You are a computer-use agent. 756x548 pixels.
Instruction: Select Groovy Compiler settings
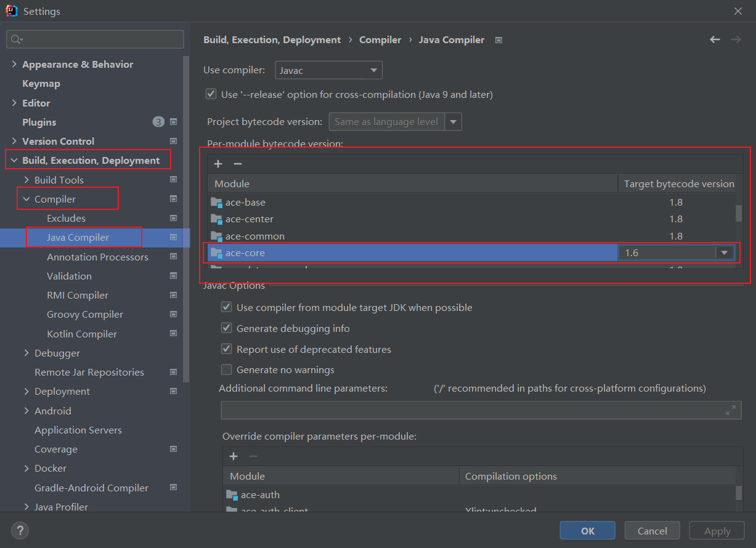(x=85, y=314)
